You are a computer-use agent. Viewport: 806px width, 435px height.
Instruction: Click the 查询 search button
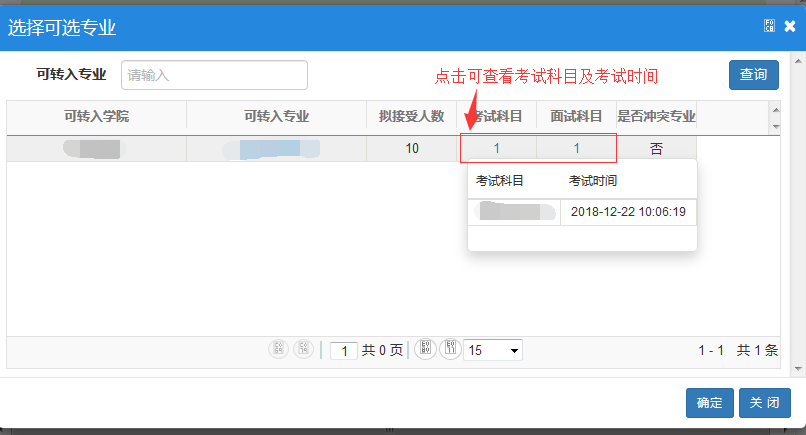click(x=753, y=75)
